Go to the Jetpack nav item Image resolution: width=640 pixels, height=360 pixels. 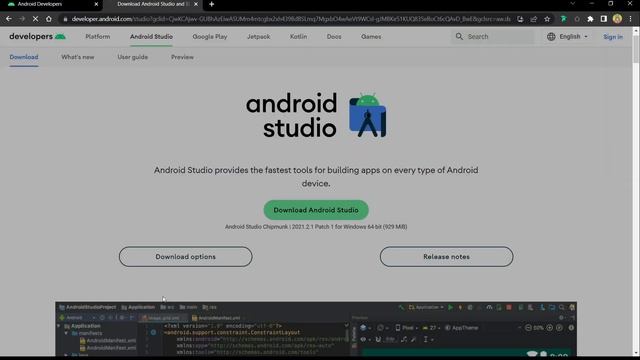pyautogui.click(x=258, y=36)
